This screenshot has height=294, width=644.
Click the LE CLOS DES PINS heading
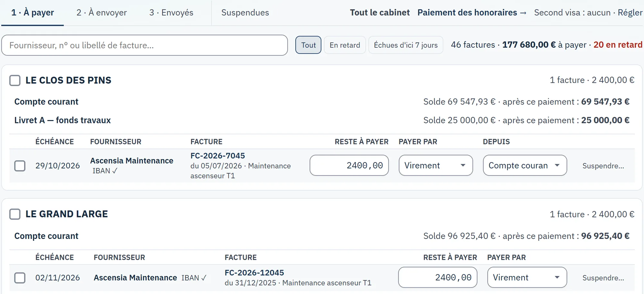point(68,80)
